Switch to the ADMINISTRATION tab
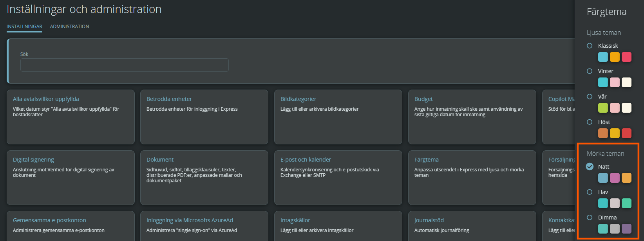 [69, 27]
